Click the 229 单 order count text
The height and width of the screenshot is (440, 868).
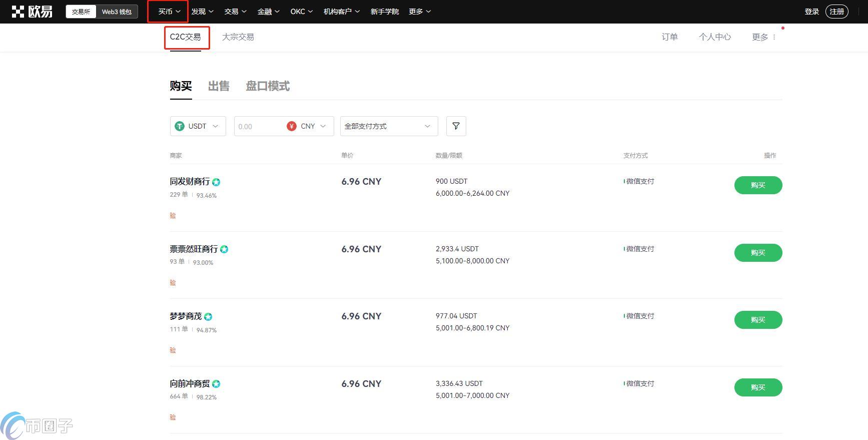tap(179, 195)
